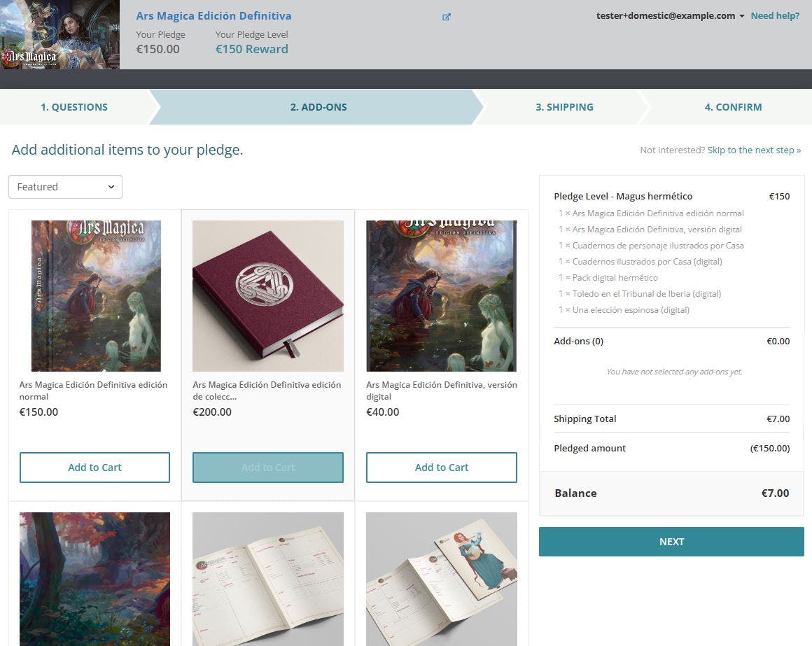Go to the 1. Questions step
This screenshot has width=812, height=646.
pos(74,107)
